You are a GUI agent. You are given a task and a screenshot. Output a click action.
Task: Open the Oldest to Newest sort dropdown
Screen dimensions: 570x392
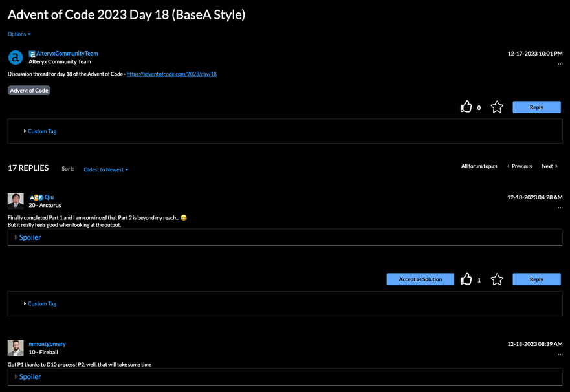pyautogui.click(x=106, y=169)
